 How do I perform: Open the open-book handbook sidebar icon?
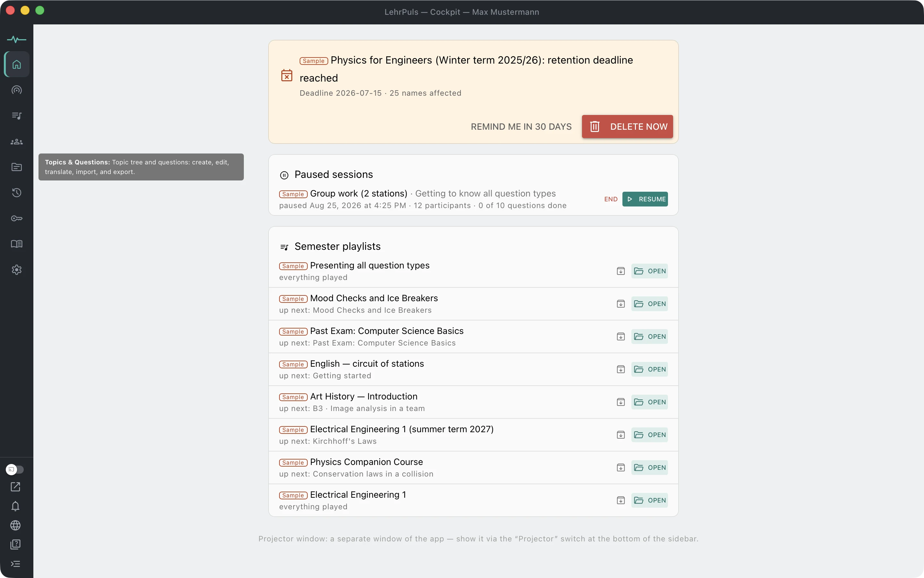pos(16,244)
